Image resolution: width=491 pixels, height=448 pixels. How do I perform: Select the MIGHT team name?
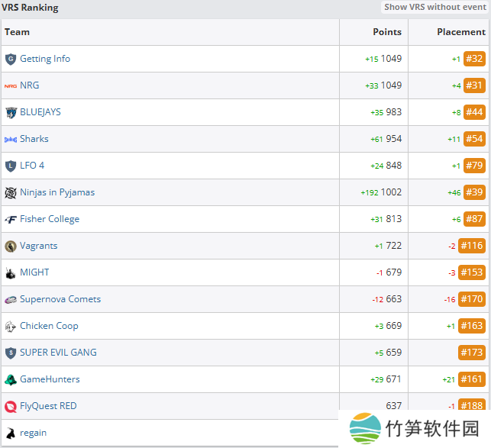(x=34, y=272)
